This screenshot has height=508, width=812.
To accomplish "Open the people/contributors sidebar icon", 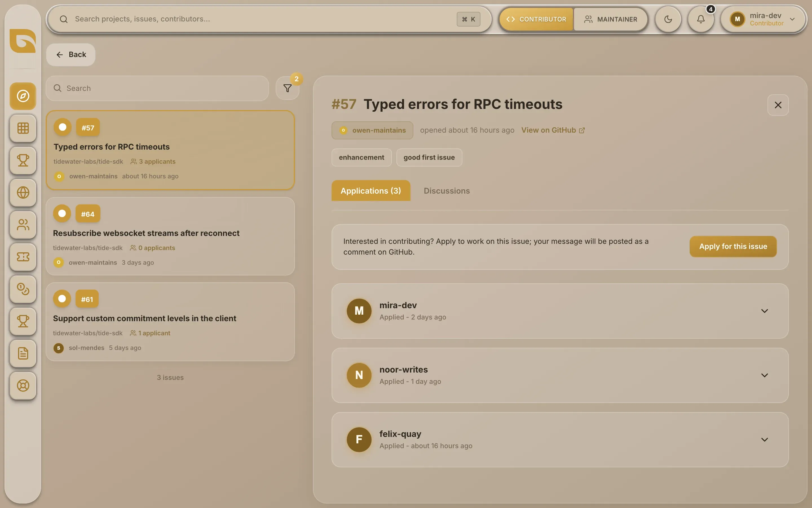I will (23, 225).
